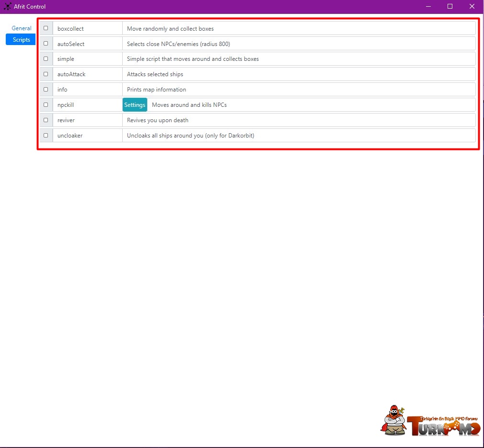The image size is (484, 448).
Task: Click the Afrit Control app icon
Action: coord(7,7)
